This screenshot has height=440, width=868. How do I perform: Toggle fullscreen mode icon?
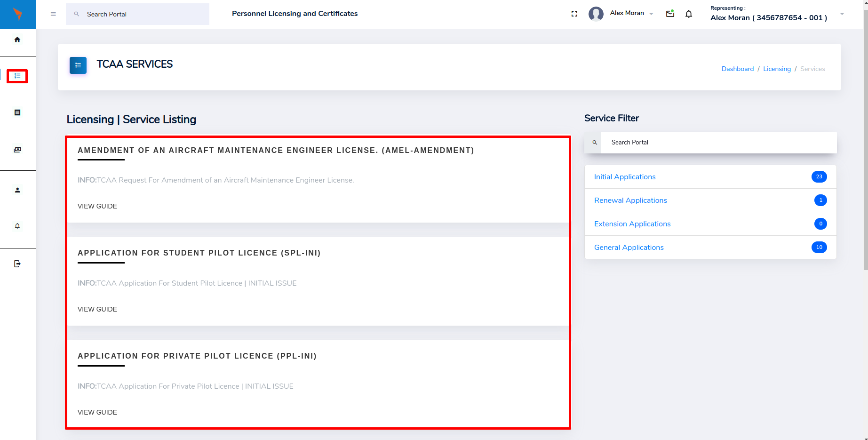pyautogui.click(x=574, y=14)
